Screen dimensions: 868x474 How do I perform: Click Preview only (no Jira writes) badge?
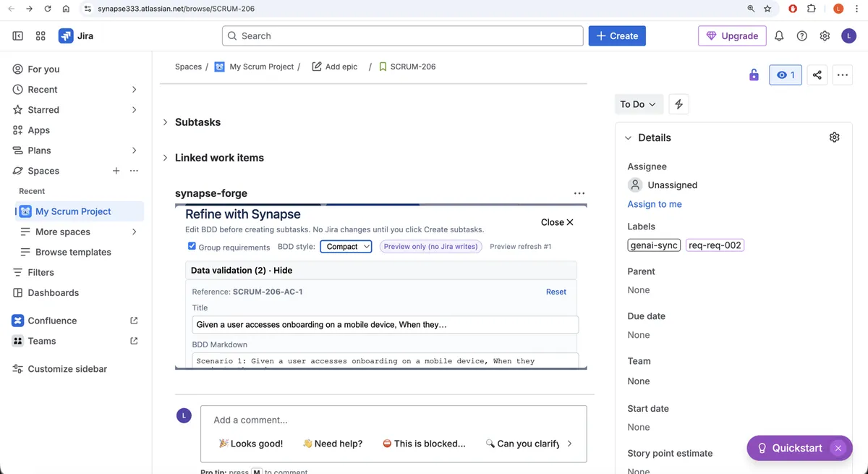430,247
